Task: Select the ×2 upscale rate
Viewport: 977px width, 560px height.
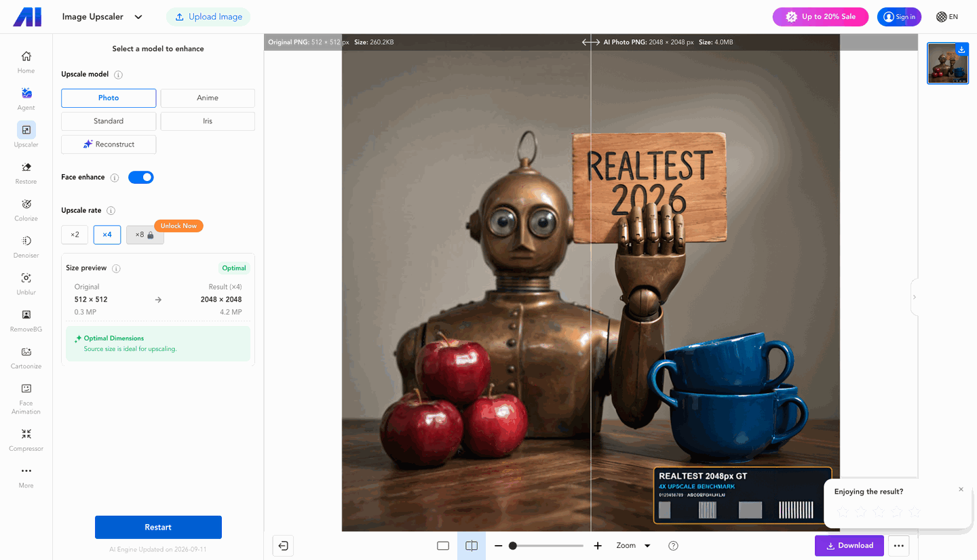Action: [75, 235]
